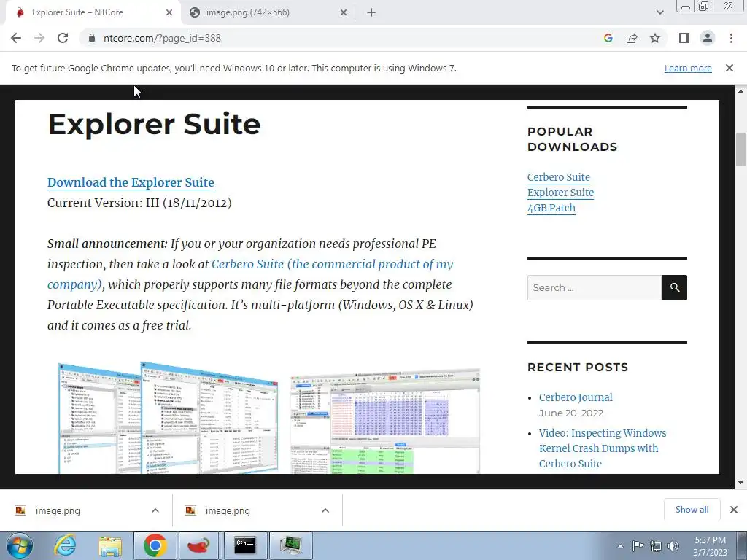Viewport: 747px width, 560px height.
Task: Click the RECENT POSTS heading
Action: coord(578,367)
